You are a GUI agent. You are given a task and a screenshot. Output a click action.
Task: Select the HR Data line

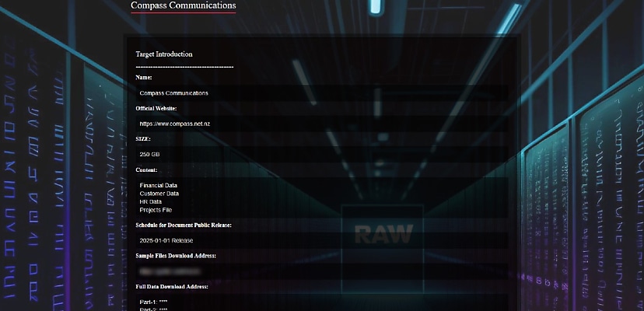150,201
